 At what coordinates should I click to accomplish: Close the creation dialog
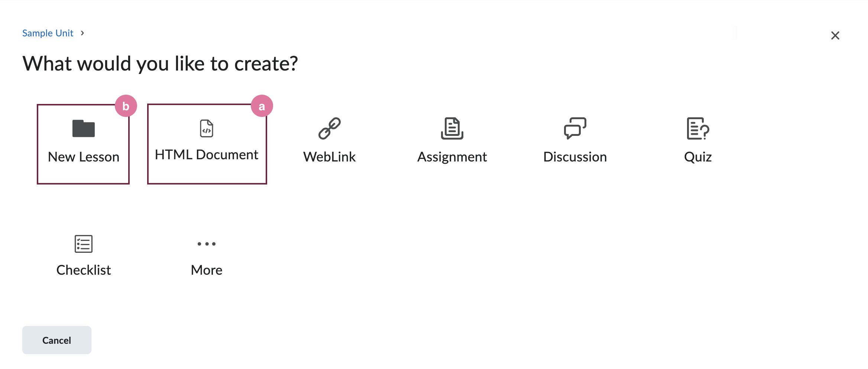click(835, 35)
